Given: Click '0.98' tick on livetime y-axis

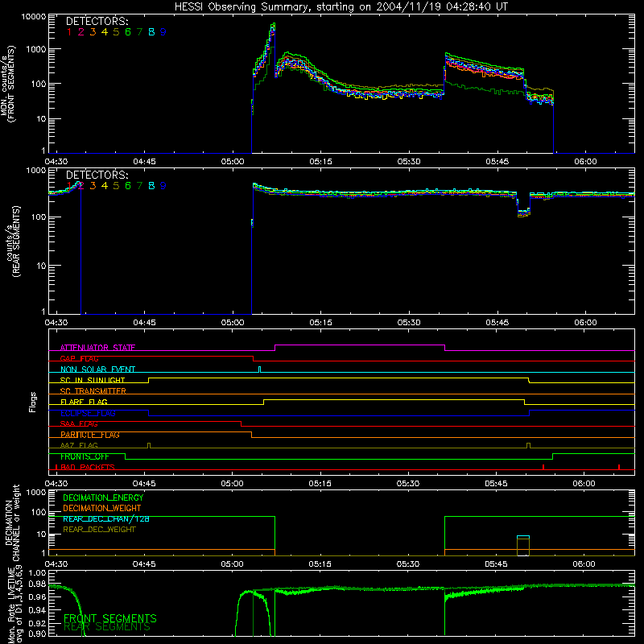Looking at the screenshot, I should (x=37, y=584).
